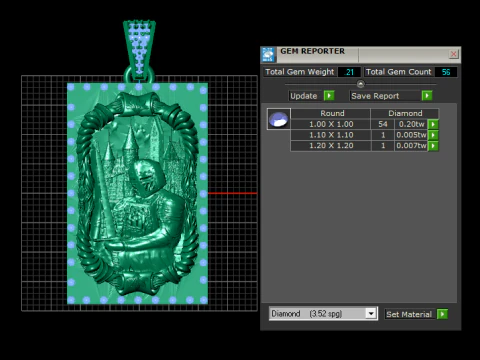Select the gem-set bail atop the pendant
This screenshot has width=480, height=360.
click(139, 48)
